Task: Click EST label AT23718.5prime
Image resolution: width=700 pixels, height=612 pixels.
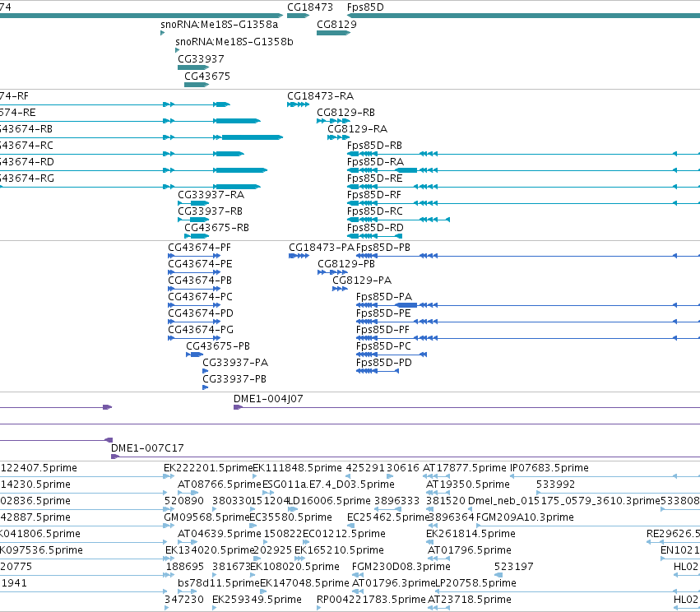Action: click(469, 600)
